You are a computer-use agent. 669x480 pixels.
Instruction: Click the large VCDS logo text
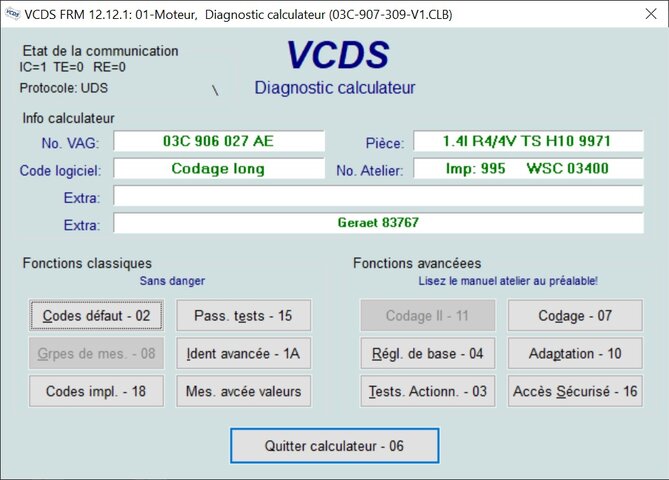pos(337,55)
